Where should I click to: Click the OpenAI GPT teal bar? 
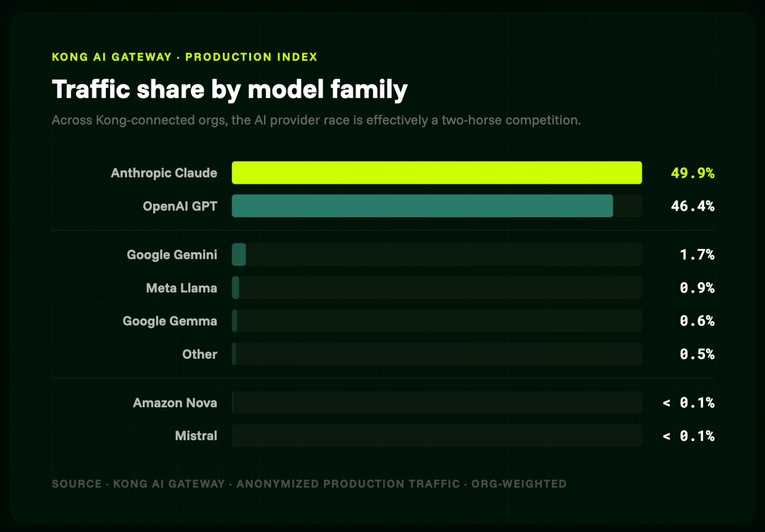click(422, 206)
